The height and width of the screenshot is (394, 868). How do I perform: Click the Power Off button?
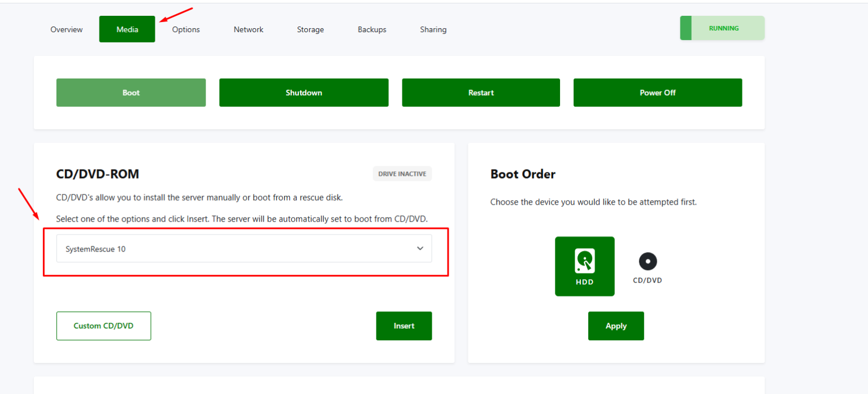[658, 93]
